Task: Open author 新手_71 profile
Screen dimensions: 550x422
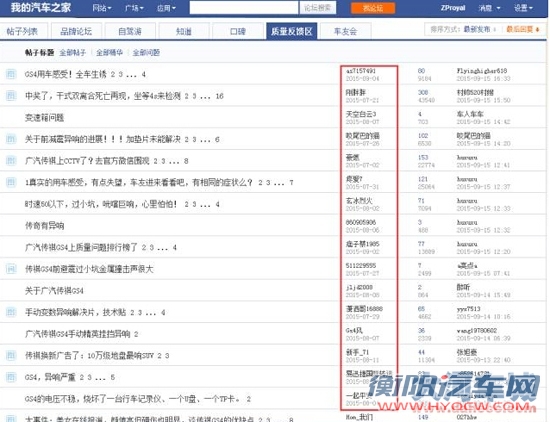Action: [357, 352]
